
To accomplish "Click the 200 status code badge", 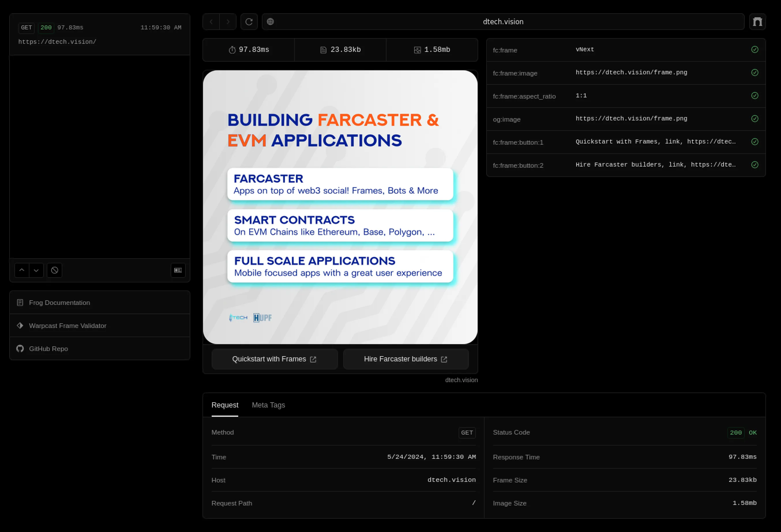I will pyautogui.click(x=736, y=433).
